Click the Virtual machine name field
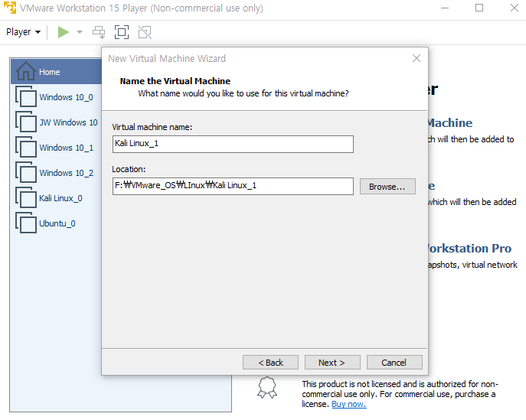 click(x=233, y=144)
